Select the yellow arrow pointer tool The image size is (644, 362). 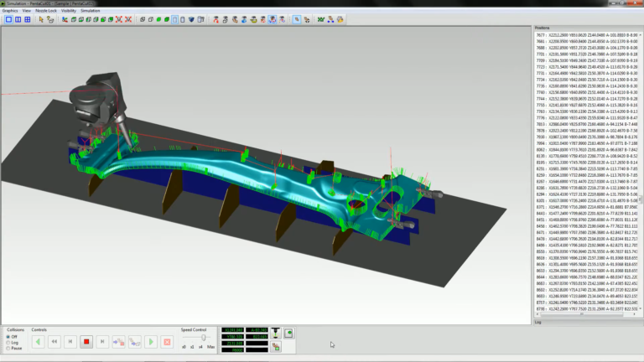tap(40, 19)
